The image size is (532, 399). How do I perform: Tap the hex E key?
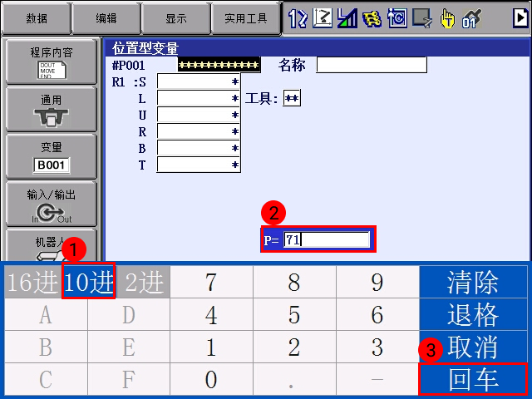(x=129, y=347)
